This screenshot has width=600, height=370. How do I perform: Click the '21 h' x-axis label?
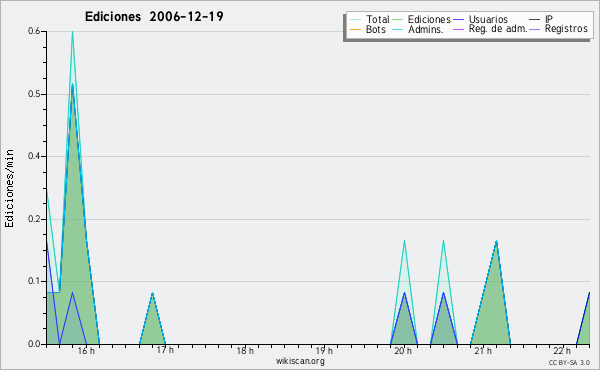click(x=483, y=350)
